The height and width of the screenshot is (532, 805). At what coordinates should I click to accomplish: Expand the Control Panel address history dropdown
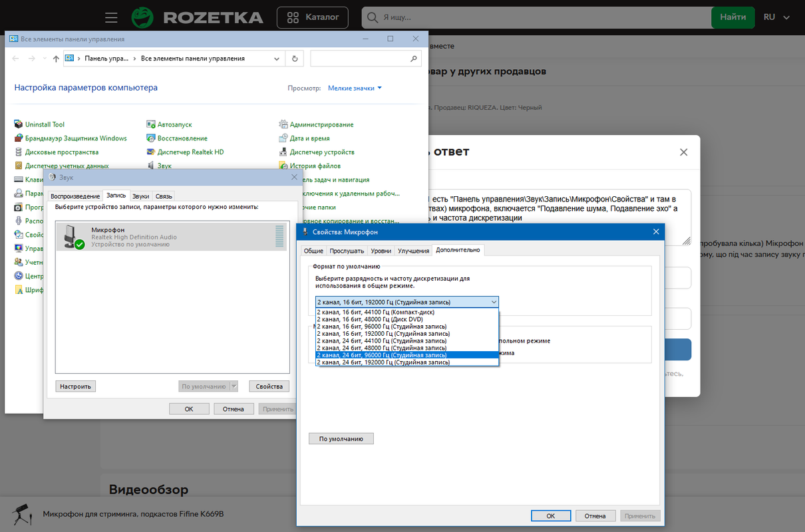pos(277,59)
